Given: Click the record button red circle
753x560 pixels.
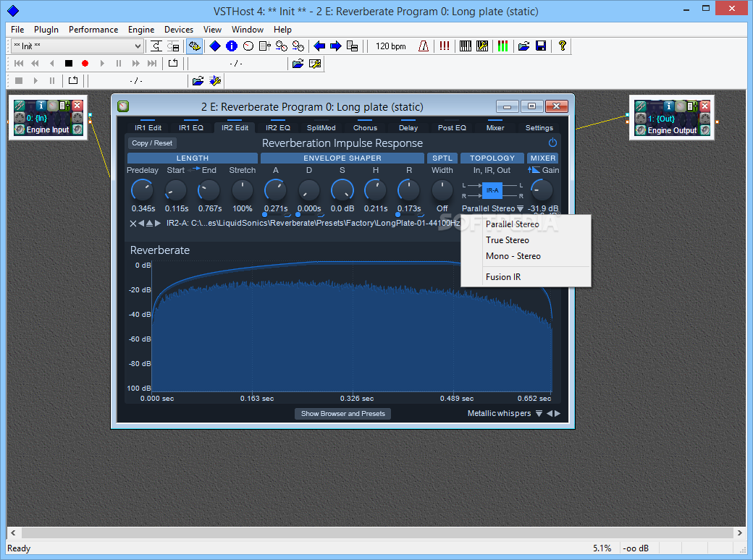Looking at the screenshot, I should [x=85, y=64].
